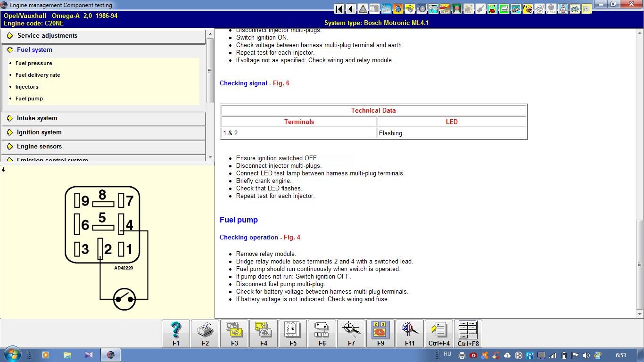The width and height of the screenshot is (644, 362).
Task: Expand the Engine sensors section
Action: click(x=103, y=147)
